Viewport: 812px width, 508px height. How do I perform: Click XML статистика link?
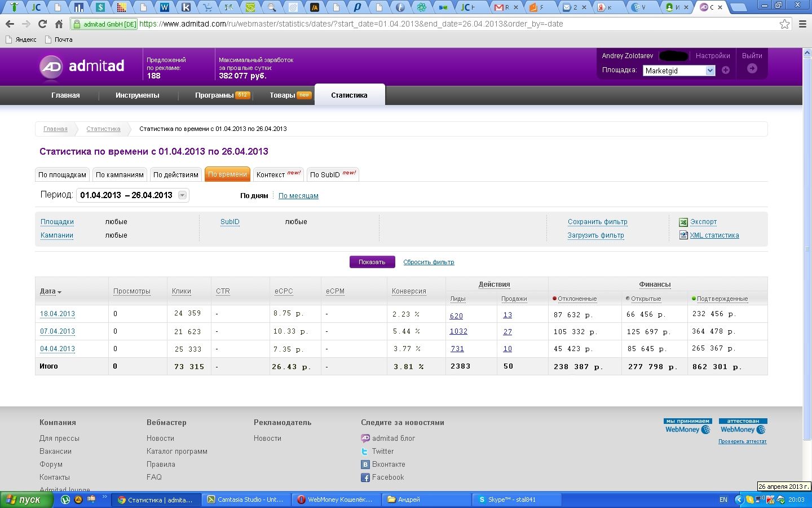tap(714, 235)
